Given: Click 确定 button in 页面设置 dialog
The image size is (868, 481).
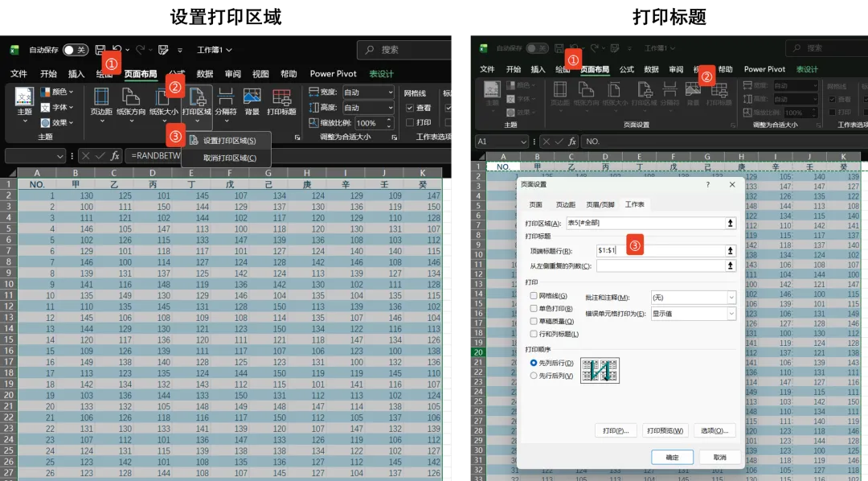Looking at the screenshot, I should point(672,457).
